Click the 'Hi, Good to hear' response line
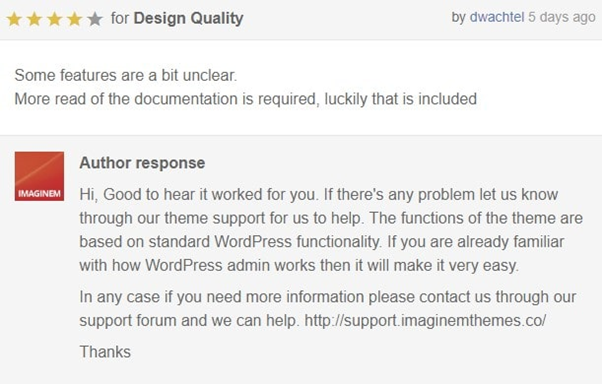This screenshot has width=602, height=384. coord(319,194)
